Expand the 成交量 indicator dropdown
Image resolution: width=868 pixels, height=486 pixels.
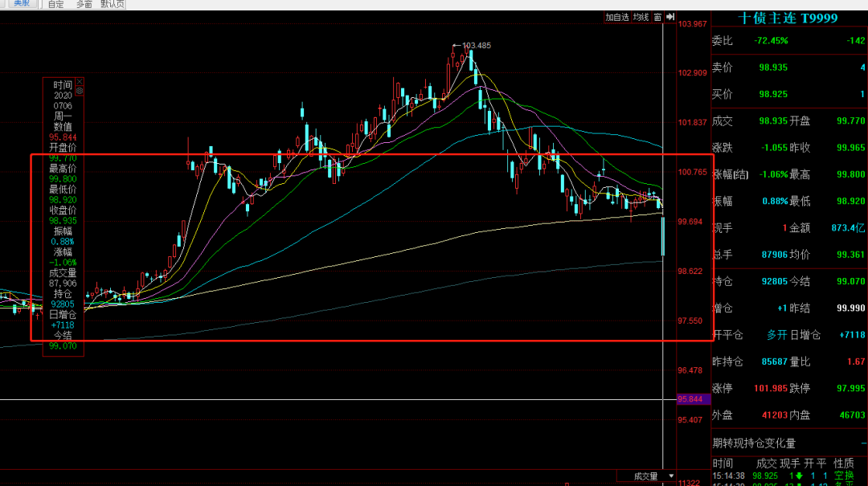(x=646, y=476)
